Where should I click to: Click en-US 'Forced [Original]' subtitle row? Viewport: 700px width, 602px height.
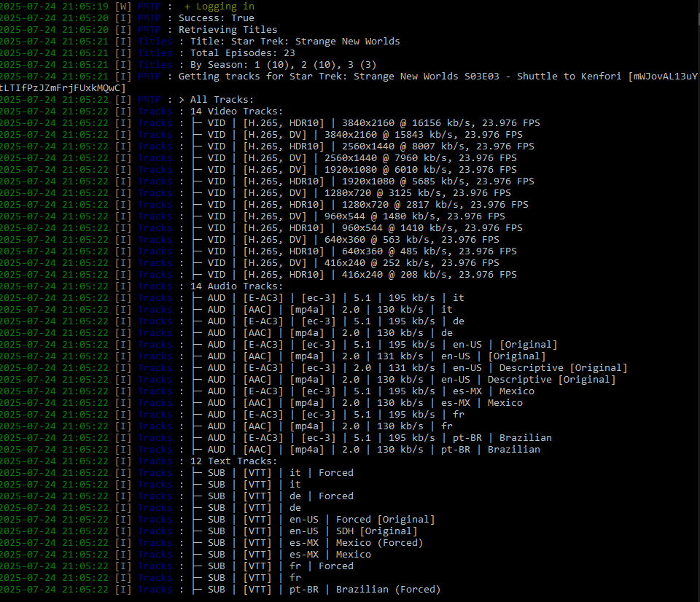tap(314, 520)
